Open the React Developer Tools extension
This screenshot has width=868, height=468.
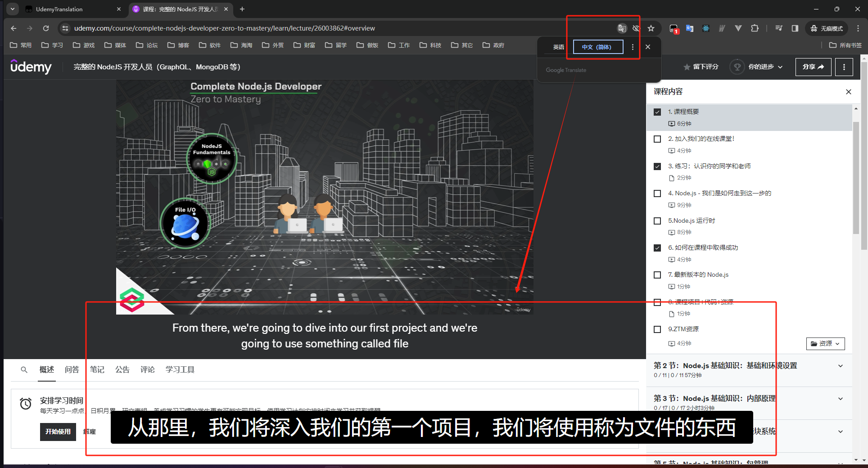pyautogui.click(x=706, y=28)
